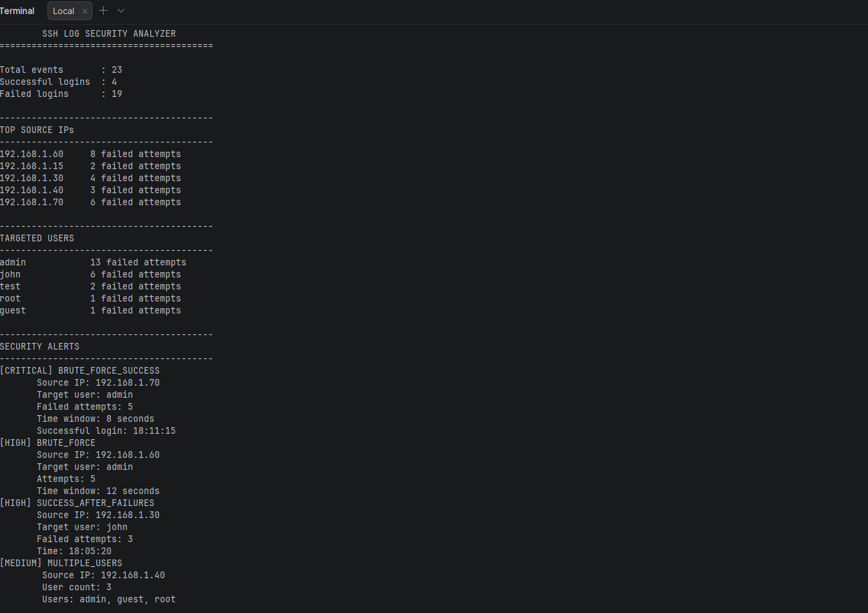Click the [HIGH] BRUTE_FORCE alert line

(x=47, y=443)
